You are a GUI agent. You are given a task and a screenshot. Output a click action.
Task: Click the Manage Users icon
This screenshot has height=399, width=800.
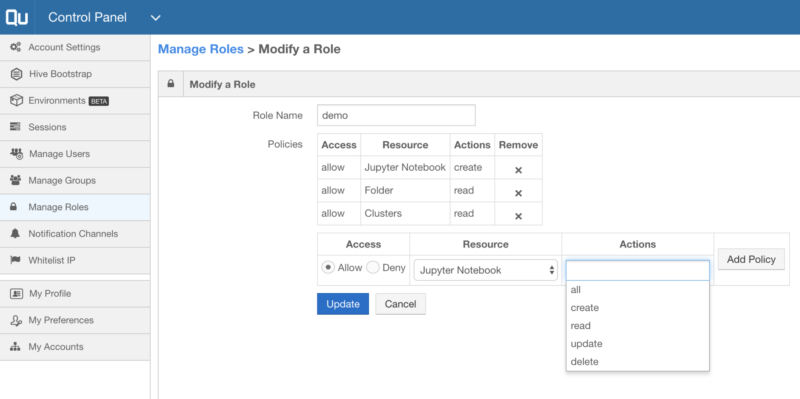tap(16, 154)
